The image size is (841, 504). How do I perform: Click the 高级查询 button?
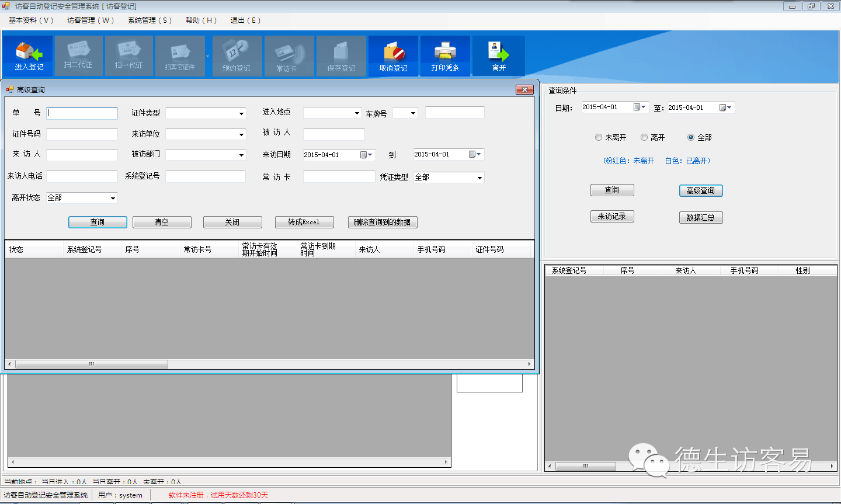click(x=701, y=190)
